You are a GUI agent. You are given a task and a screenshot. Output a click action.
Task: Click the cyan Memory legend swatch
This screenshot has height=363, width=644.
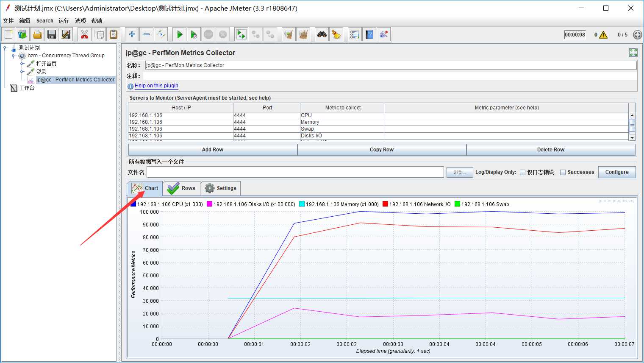(302, 204)
